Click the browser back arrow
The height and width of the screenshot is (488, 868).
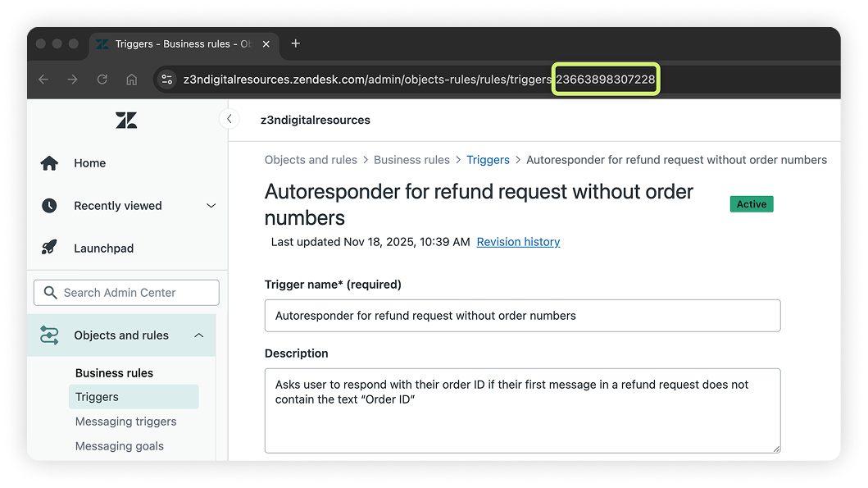click(43, 80)
